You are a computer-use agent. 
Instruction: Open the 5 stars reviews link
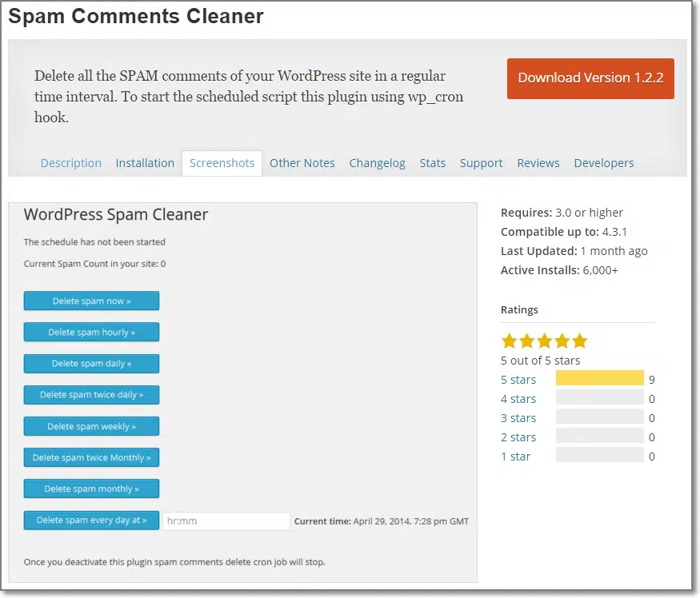[518, 380]
